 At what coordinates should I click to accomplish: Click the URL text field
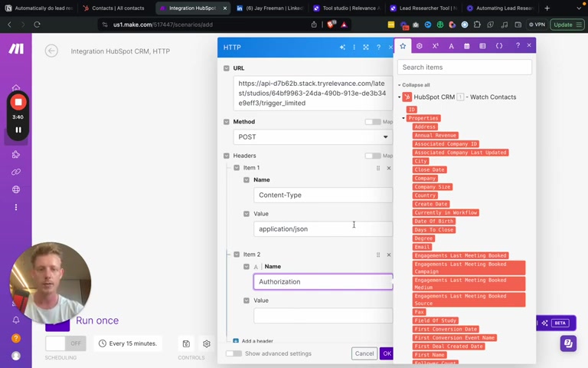click(312, 93)
